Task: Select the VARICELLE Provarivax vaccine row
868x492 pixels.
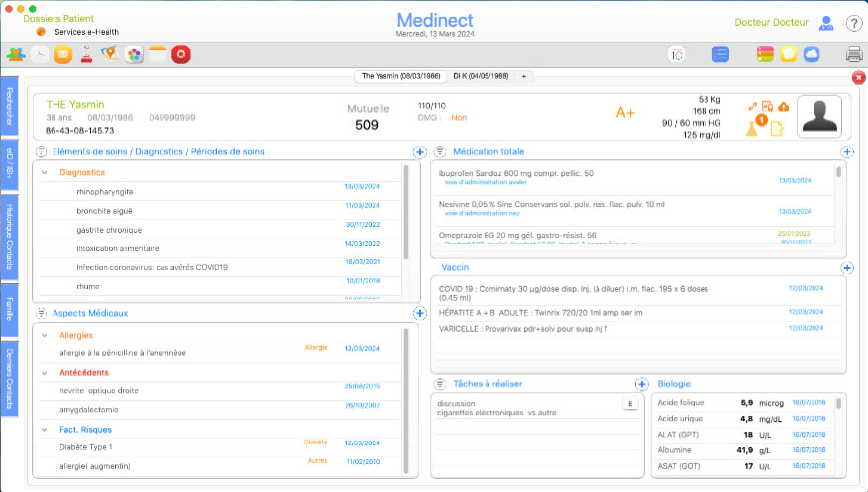Action: click(638, 329)
